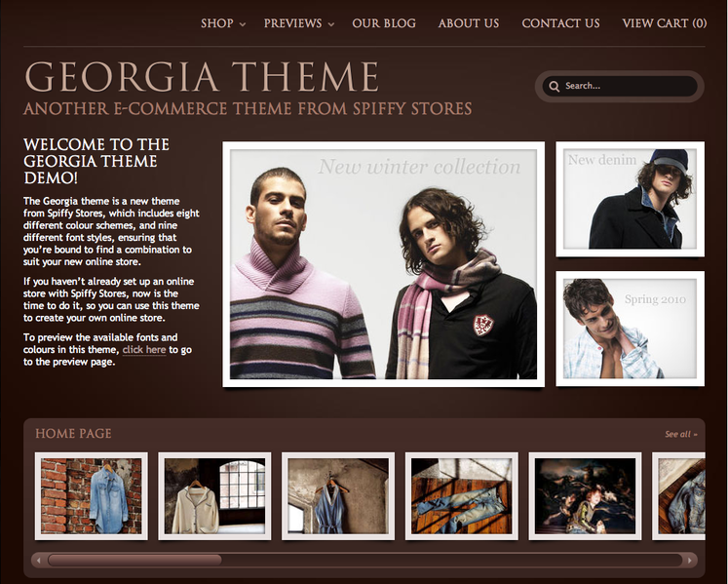Open the New denim image

point(630,199)
